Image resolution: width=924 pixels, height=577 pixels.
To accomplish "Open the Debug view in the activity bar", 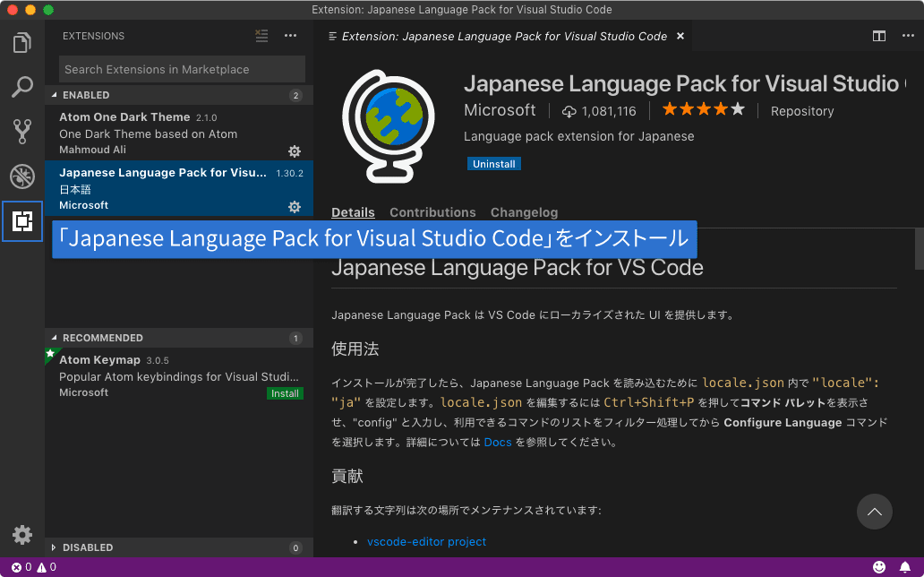I will tap(21, 177).
